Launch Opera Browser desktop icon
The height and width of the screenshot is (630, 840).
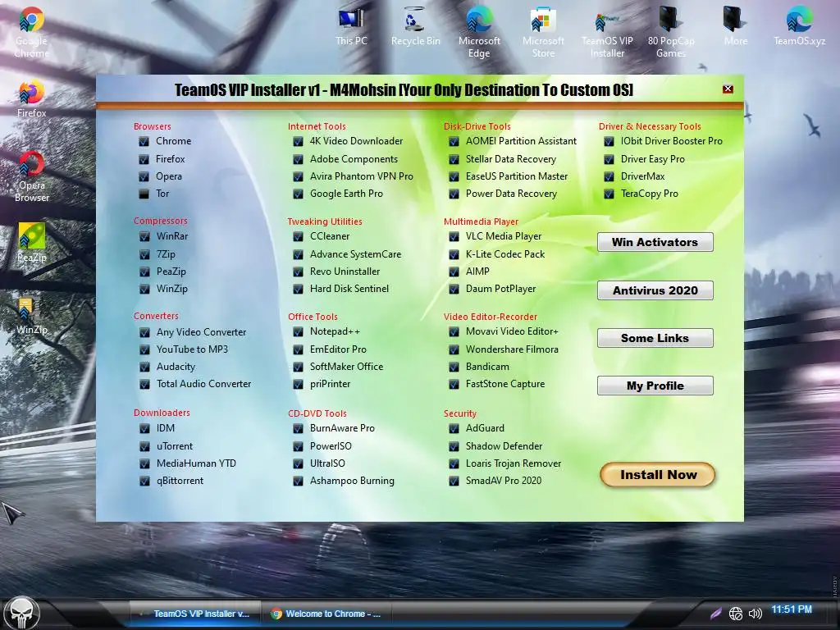[x=32, y=177]
